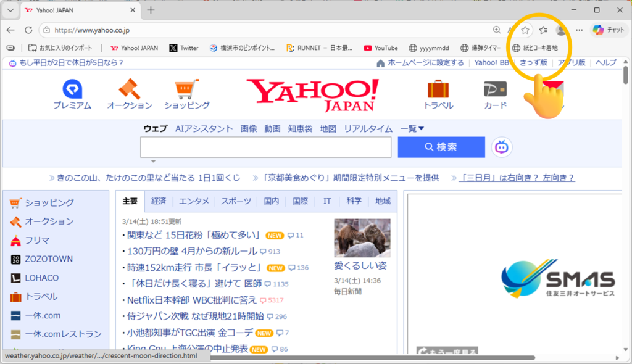The image size is (632, 364).
Task: Click the Yahoo Premium icon
Action: (72, 89)
